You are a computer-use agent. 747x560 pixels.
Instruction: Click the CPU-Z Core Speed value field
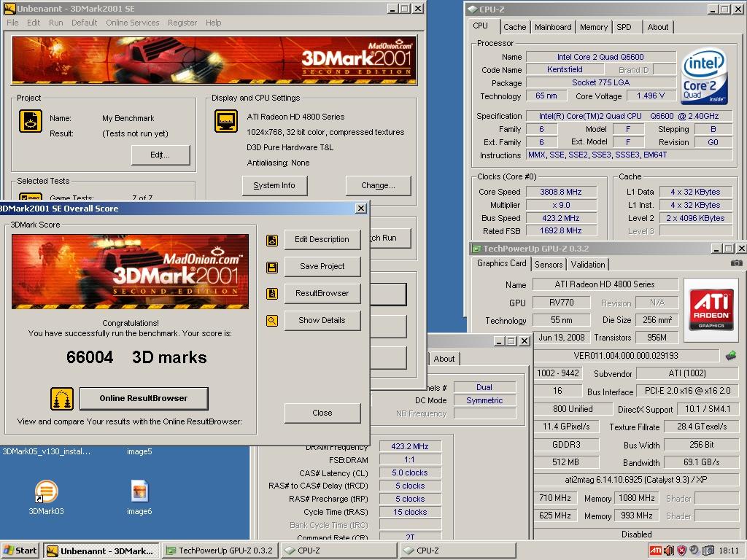coord(561,192)
